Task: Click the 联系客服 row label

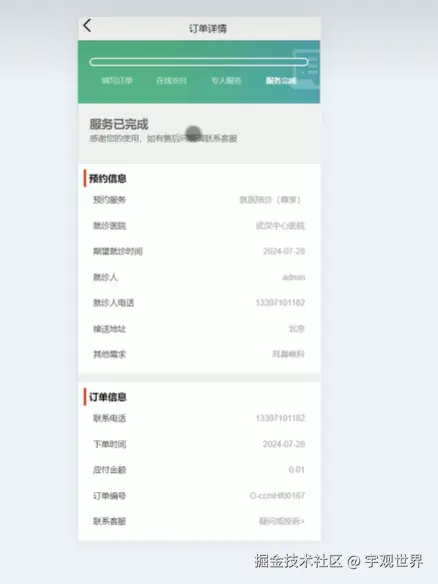Action: point(110,521)
